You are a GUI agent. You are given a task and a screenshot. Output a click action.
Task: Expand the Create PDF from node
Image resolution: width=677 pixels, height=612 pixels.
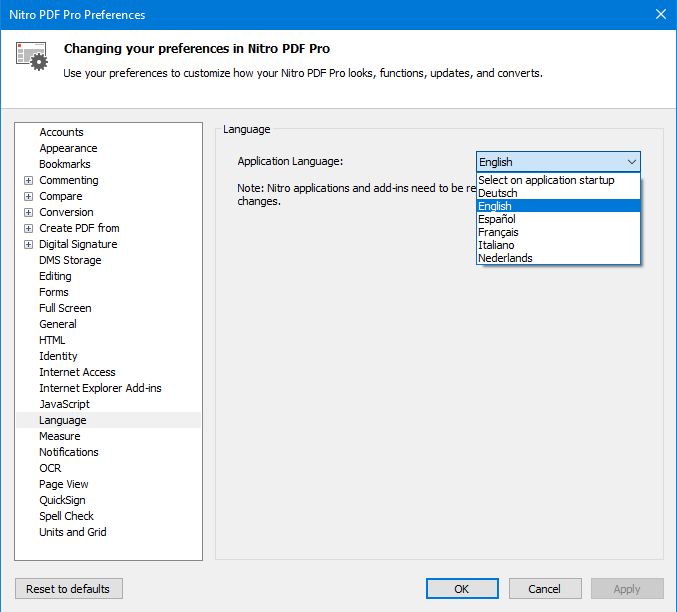click(28, 228)
